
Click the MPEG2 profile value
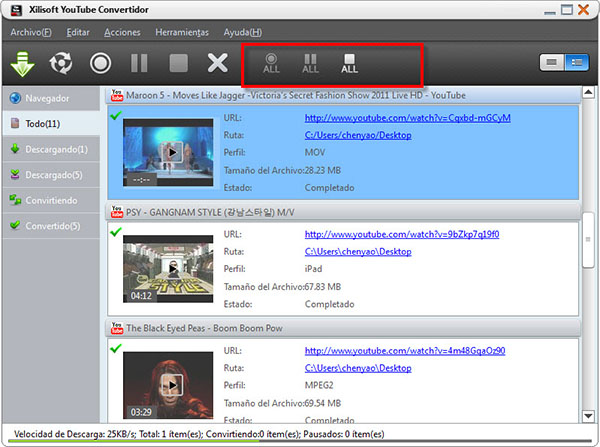pos(319,385)
